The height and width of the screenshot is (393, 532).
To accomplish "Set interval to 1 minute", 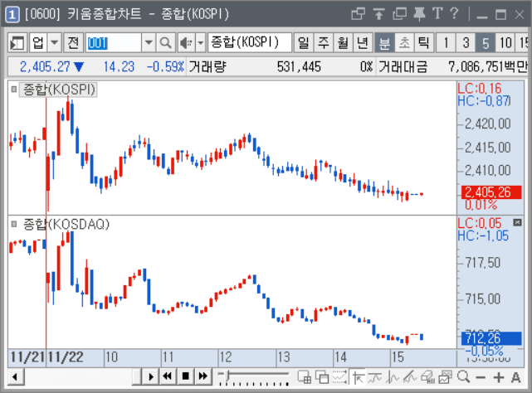I will [x=446, y=43].
